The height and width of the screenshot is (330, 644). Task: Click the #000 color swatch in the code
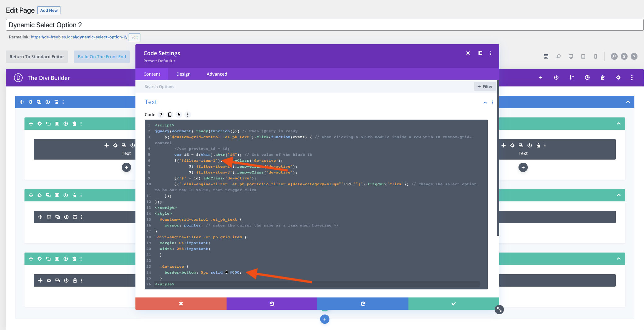tap(227, 272)
